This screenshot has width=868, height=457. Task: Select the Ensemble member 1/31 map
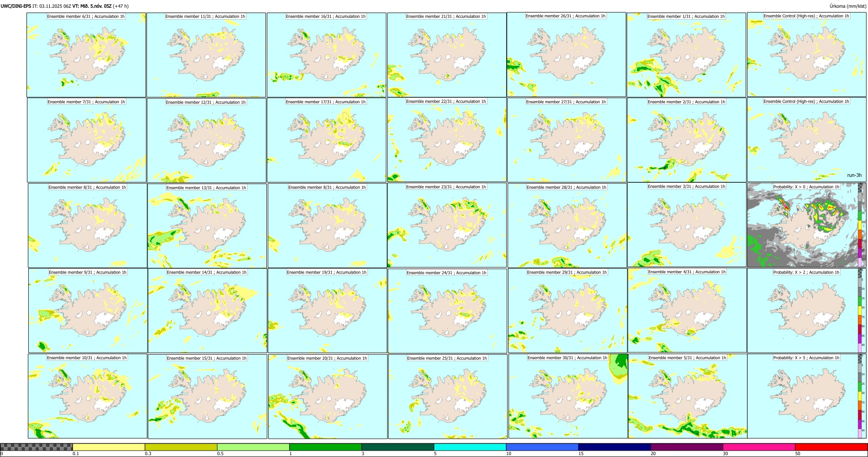[x=686, y=55]
